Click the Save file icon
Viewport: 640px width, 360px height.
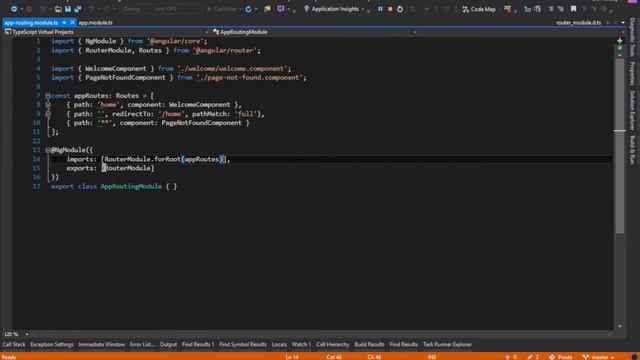[x=68, y=9]
